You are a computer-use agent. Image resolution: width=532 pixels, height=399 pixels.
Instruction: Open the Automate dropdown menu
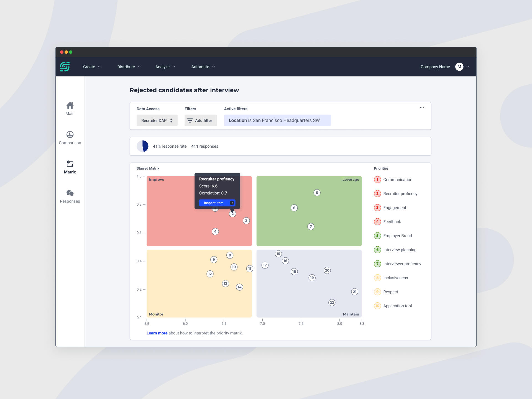(x=203, y=67)
